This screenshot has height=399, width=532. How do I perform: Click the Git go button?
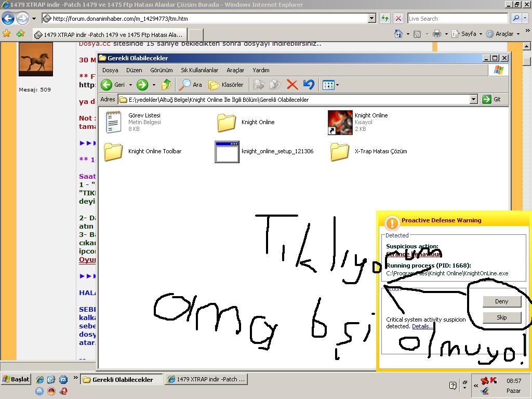click(x=491, y=99)
